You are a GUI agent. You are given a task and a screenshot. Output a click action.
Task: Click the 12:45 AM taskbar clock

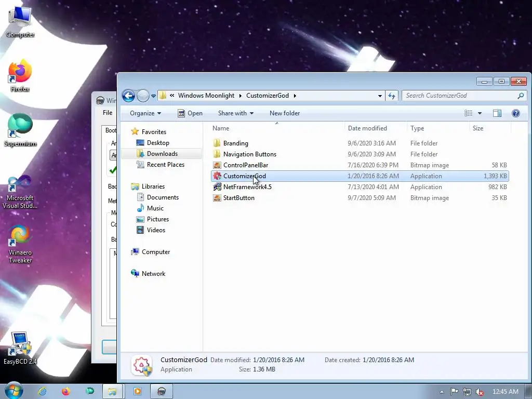coord(505,392)
